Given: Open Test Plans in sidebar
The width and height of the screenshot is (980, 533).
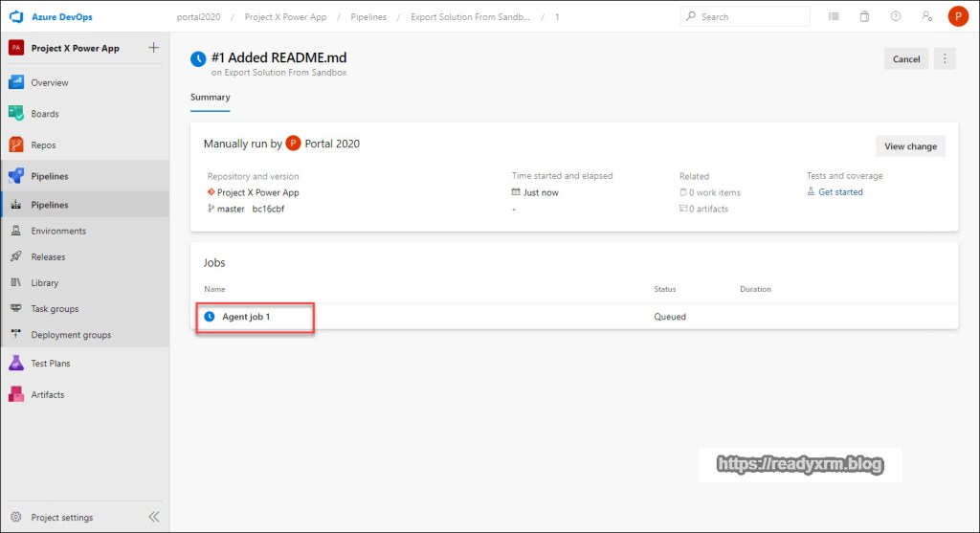Looking at the screenshot, I should [x=50, y=364].
